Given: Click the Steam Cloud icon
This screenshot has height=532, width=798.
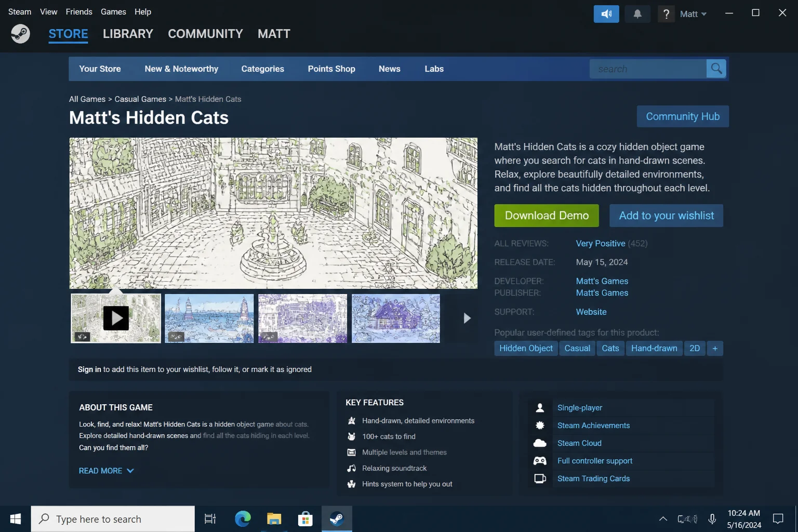Looking at the screenshot, I should [540, 443].
